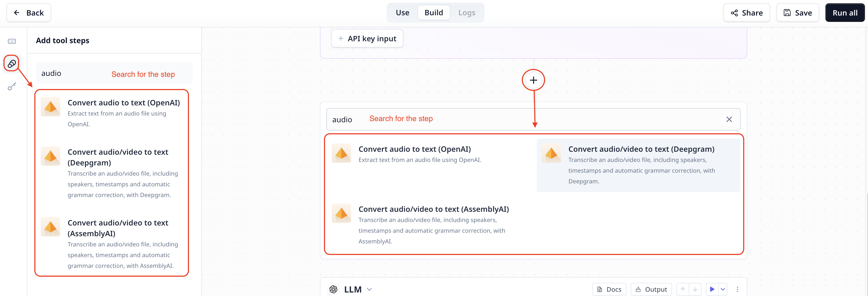Share the tool via Share button

point(746,13)
